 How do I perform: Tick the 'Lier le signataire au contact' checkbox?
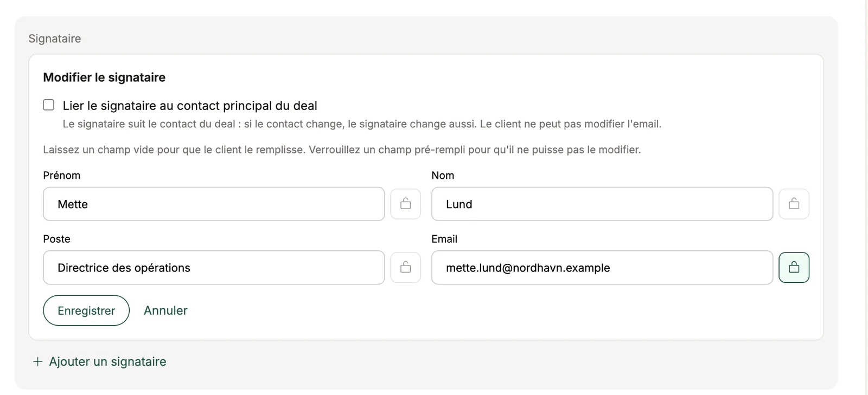49,105
